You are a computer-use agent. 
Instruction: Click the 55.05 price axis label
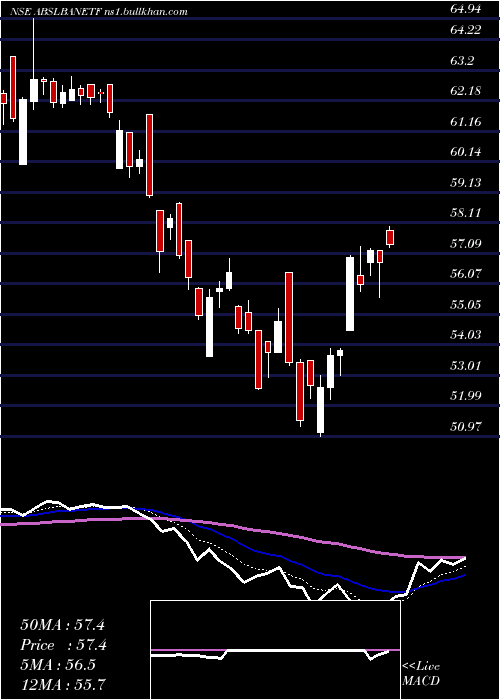[466, 304]
